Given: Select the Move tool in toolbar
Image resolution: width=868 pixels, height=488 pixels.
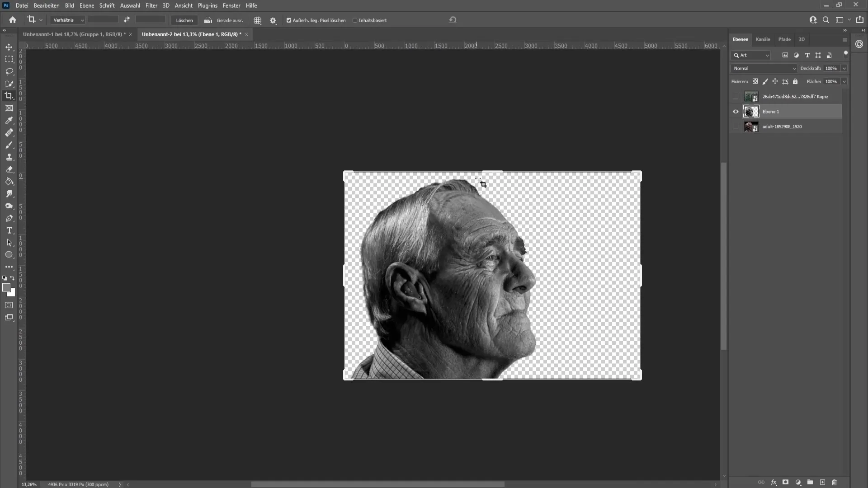Looking at the screenshot, I should point(9,47).
